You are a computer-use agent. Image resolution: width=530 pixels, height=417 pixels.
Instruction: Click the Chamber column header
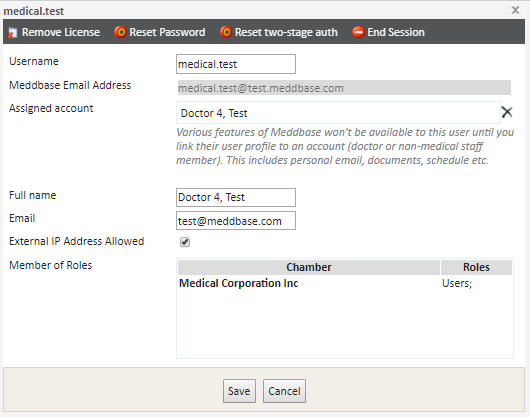point(309,267)
